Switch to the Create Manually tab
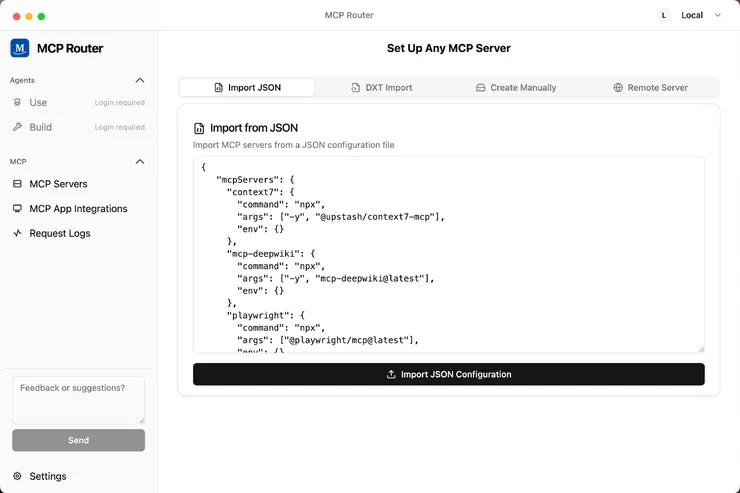Screen dimensions: 740x493 tap(515, 88)
